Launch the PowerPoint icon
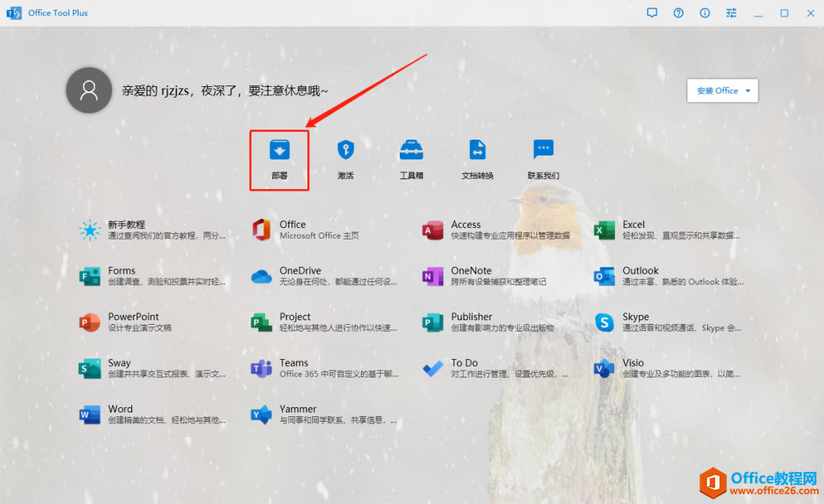824x504 pixels. click(90, 323)
